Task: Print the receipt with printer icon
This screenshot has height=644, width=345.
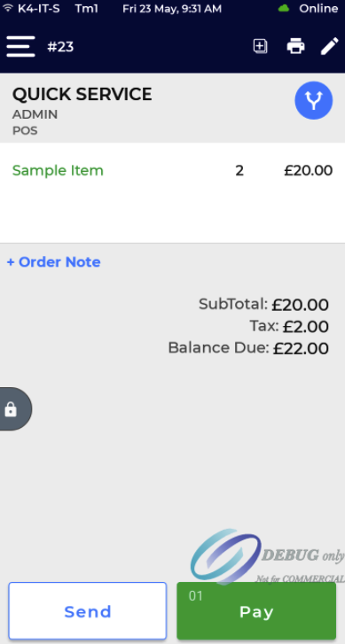Action: [x=295, y=46]
